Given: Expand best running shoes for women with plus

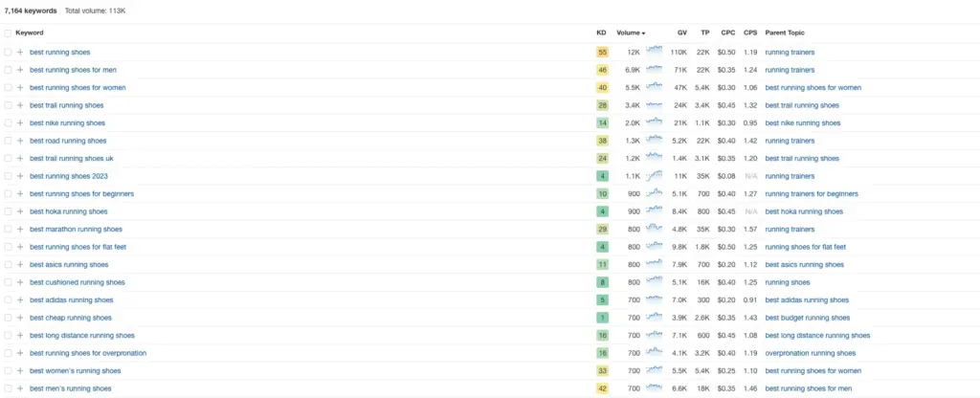Looking at the screenshot, I should [20, 87].
